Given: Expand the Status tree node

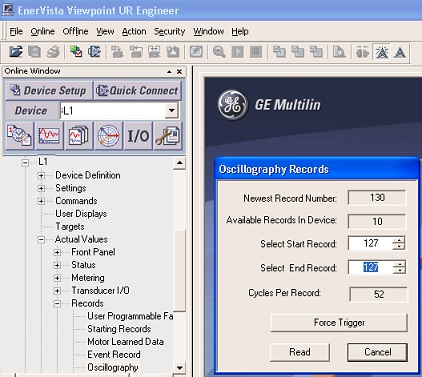Looking at the screenshot, I should click(x=57, y=265).
